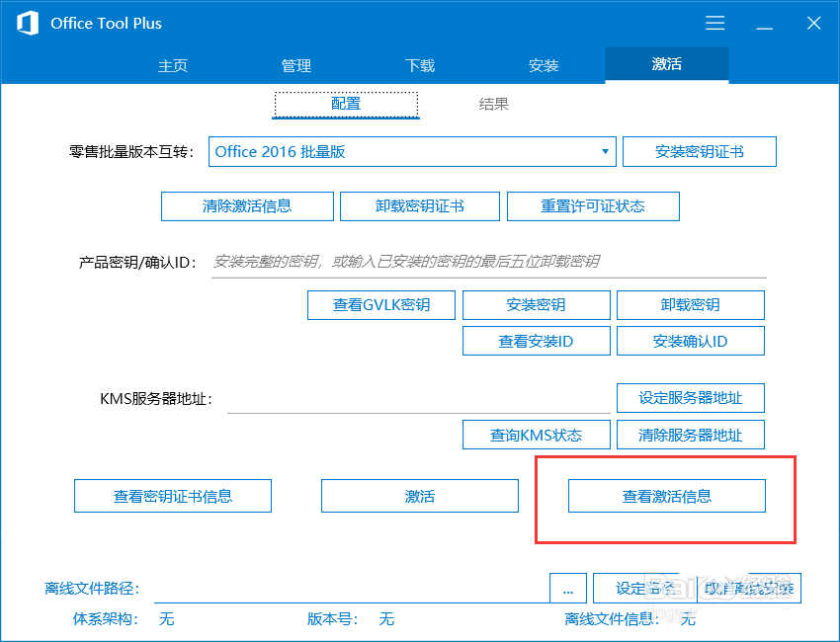Click the 查看安装ID button
Viewport: 840px width, 642px height.
(536, 341)
